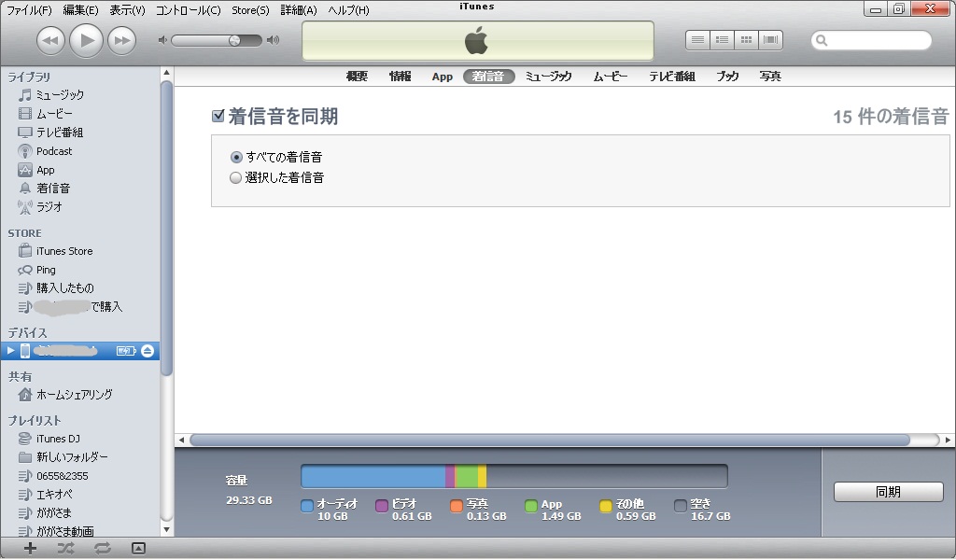Open the ががさま playlist
Image resolution: width=956 pixels, height=560 pixels.
tap(53, 513)
